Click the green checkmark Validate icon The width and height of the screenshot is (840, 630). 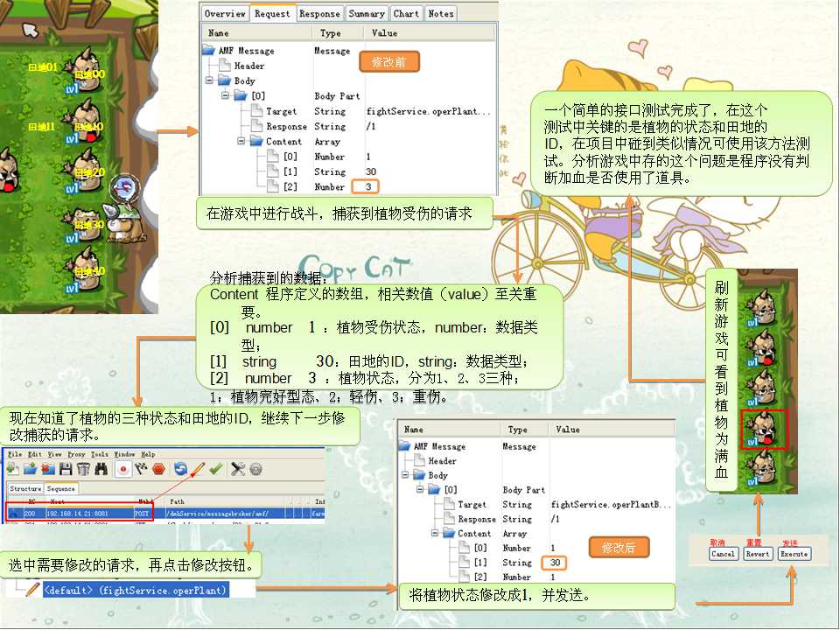pos(216,470)
